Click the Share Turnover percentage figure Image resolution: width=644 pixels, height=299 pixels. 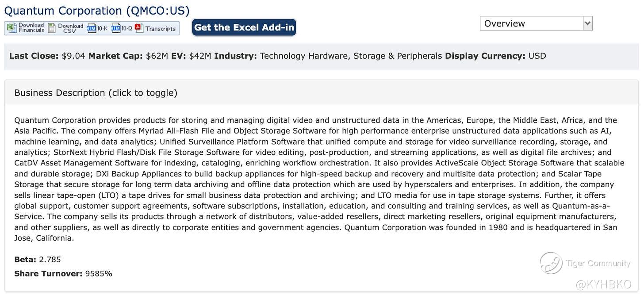[x=99, y=274]
